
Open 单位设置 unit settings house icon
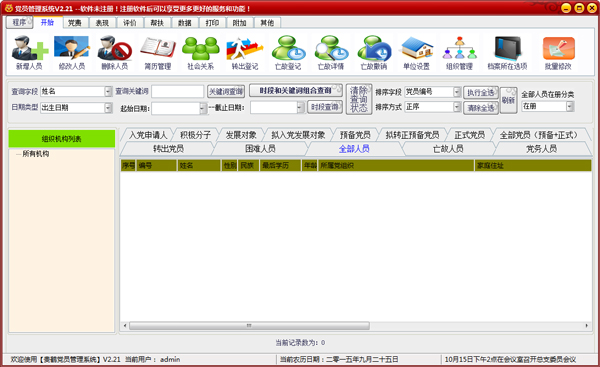pos(416,53)
